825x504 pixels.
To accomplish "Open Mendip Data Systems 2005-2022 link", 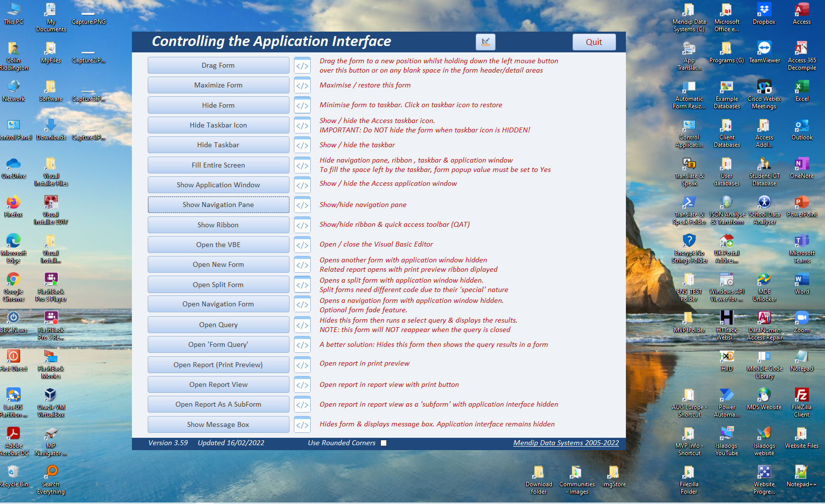I will [566, 443].
